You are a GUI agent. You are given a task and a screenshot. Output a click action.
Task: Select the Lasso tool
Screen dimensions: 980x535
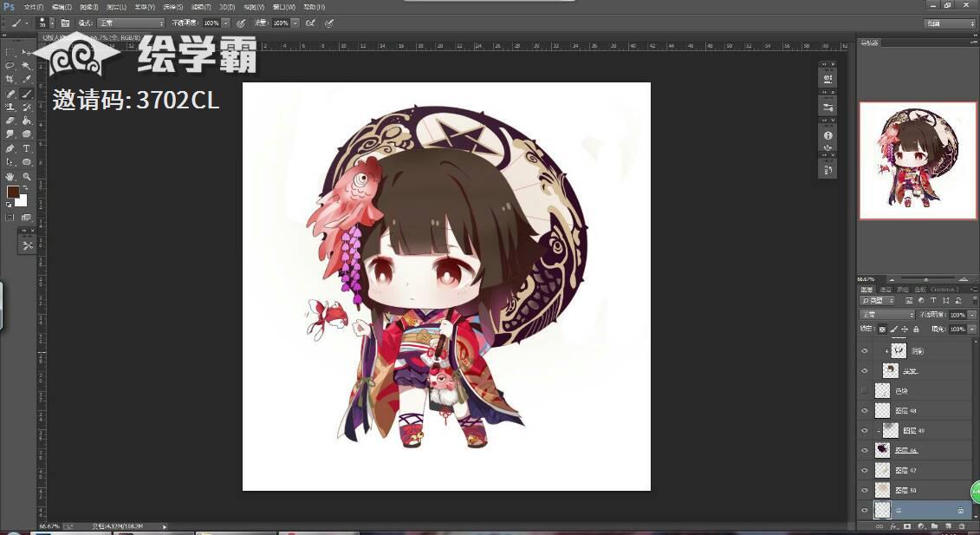[10, 66]
